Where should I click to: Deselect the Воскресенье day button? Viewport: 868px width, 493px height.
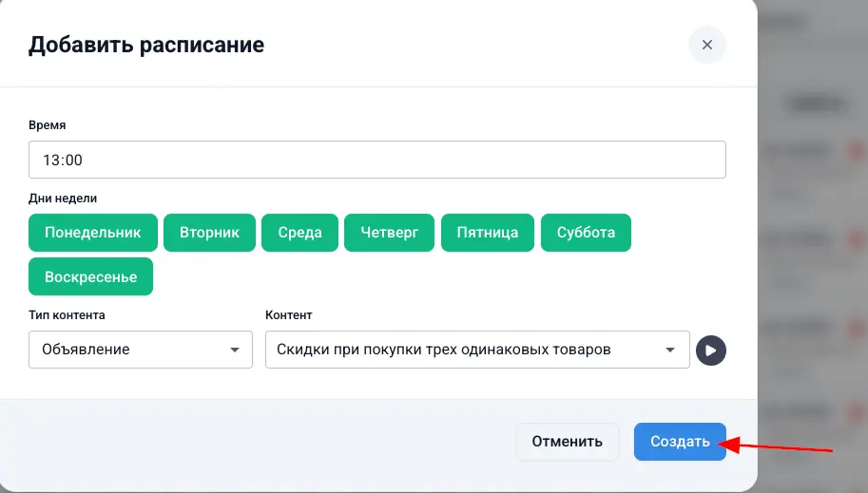click(x=91, y=276)
